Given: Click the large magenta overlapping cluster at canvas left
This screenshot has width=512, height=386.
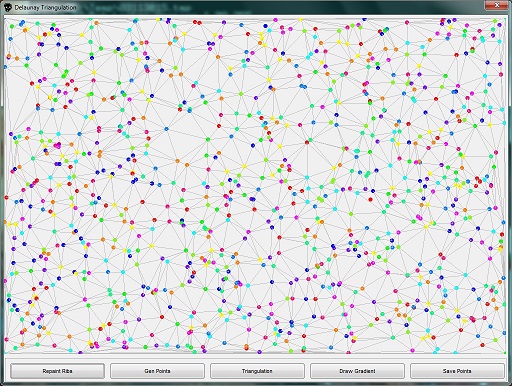Looking at the screenshot, I should 57,145.
